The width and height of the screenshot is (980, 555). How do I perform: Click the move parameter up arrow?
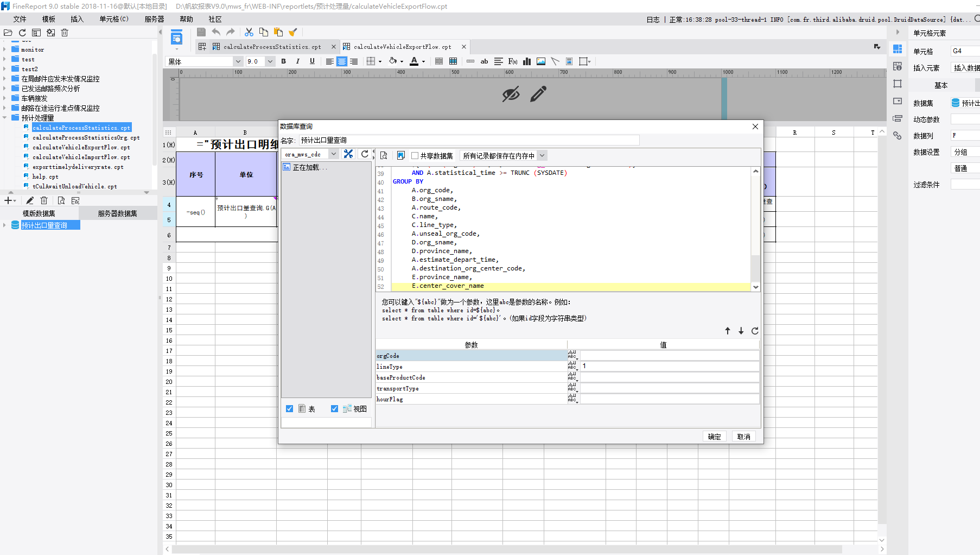click(x=728, y=331)
